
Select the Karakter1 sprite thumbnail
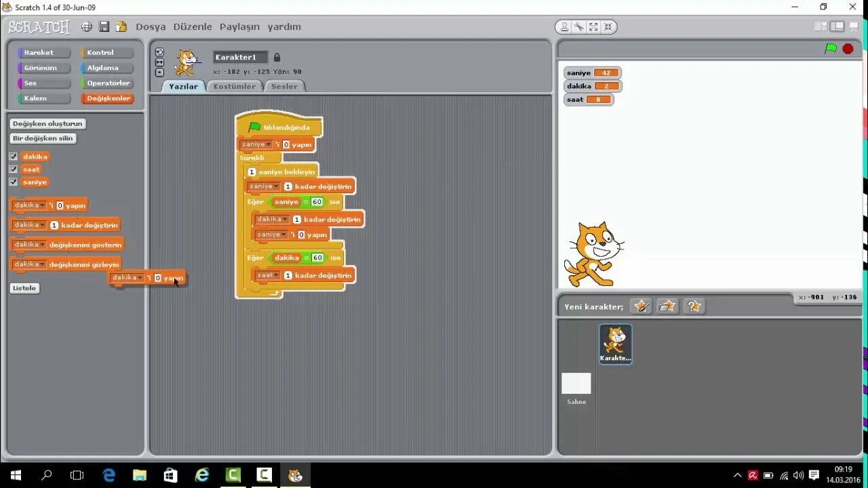click(616, 344)
